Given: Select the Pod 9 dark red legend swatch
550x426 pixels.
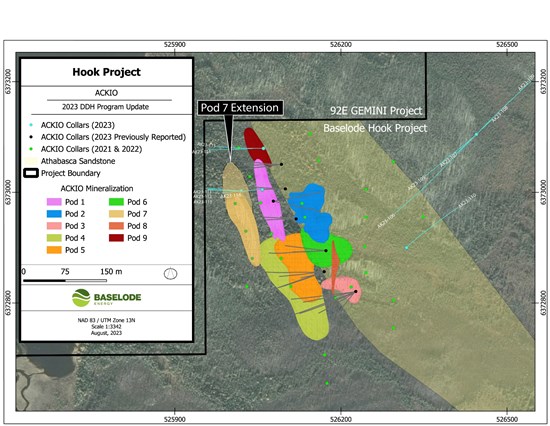Looking at the screenshot, I should 116,238.
